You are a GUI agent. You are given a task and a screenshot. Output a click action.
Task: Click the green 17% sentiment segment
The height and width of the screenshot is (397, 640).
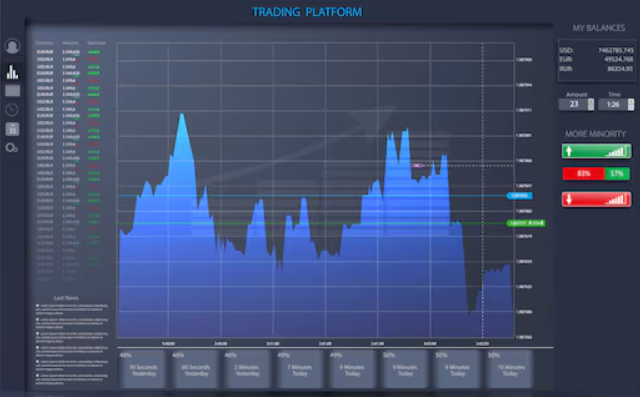617,173
